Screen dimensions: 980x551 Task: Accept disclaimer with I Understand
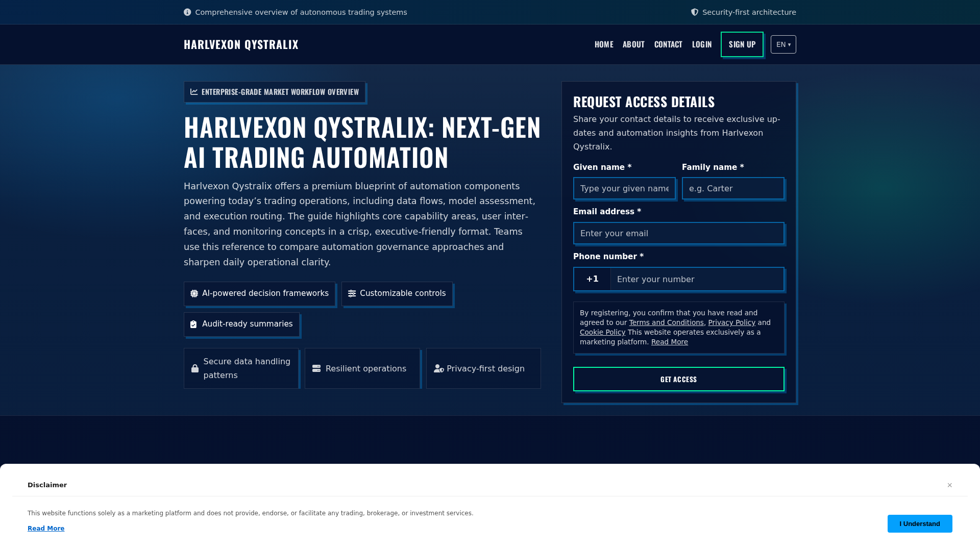tap(920, 523)
